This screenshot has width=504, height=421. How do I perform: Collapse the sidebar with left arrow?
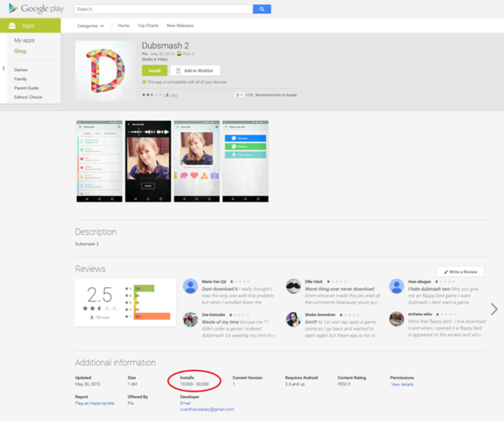tap(3, 68)
